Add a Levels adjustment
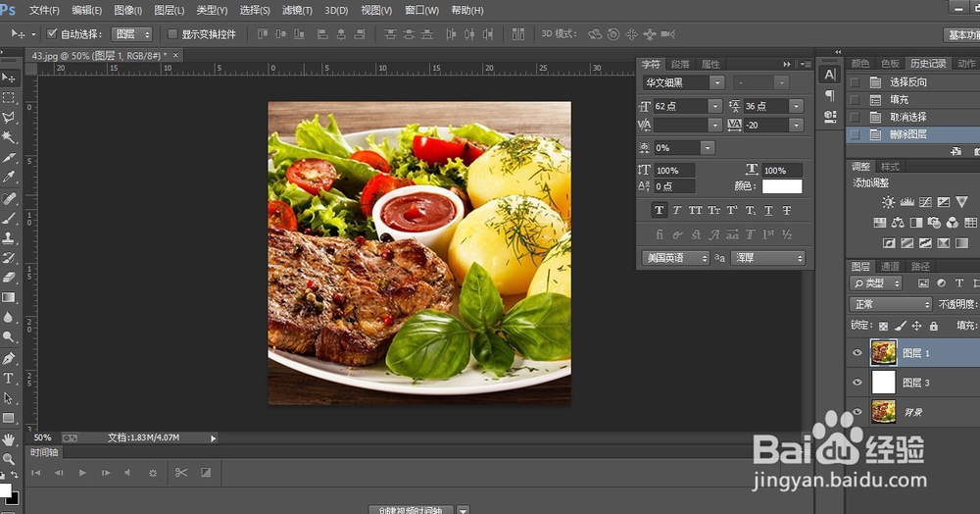980x514 pixels. pos(906,202)
